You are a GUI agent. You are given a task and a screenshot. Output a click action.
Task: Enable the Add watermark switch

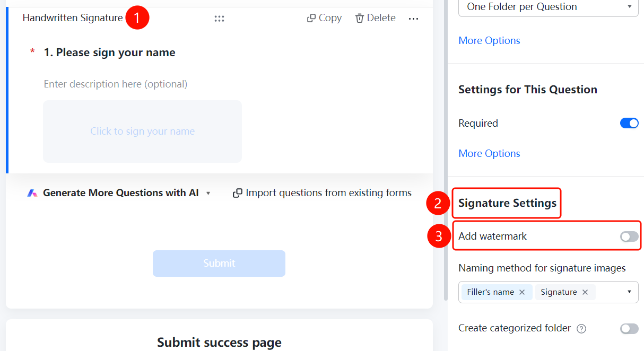(629, 236)
